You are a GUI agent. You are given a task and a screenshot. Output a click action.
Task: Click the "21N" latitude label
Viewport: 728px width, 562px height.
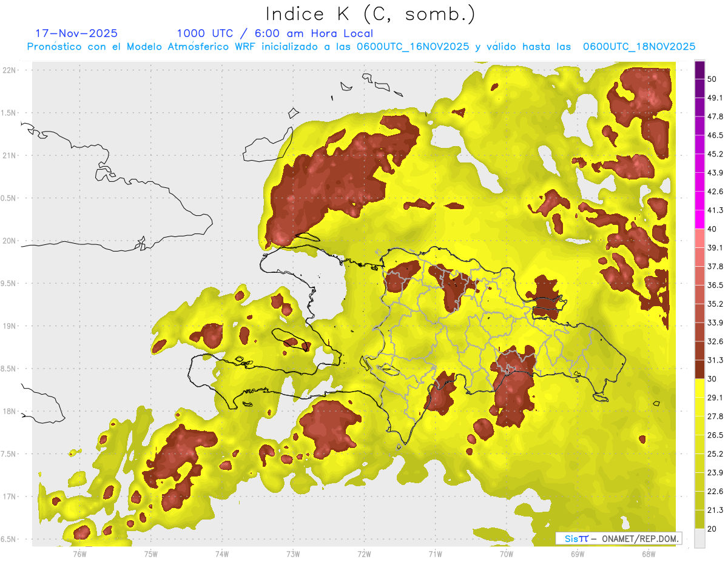(9, 155)
